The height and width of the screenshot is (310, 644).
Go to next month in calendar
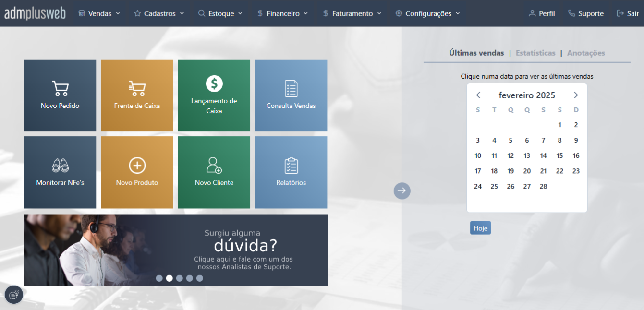point(576,95)
